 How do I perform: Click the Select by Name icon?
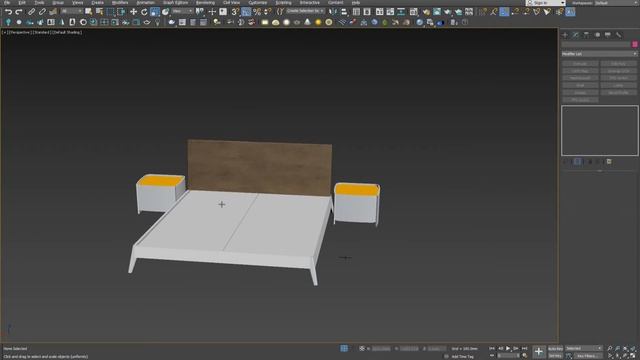[99, 12]
